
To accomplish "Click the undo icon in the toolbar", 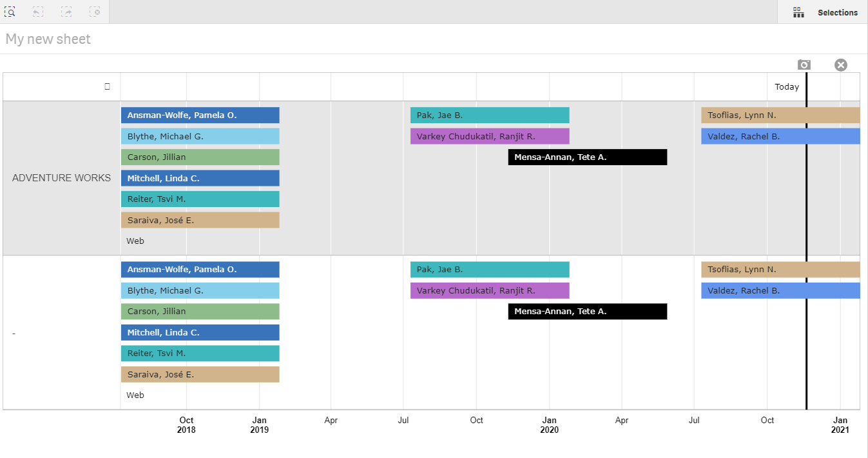I will click(37, 12).
